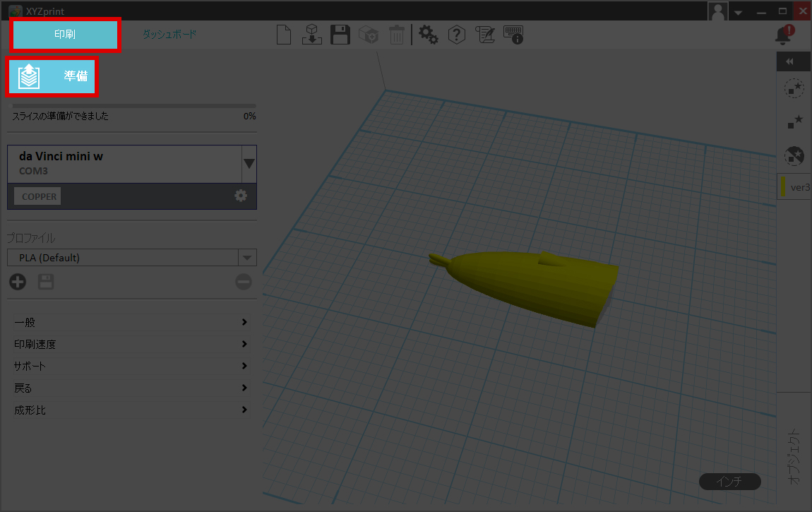Click the select all objects icon
This screenshot has height=512, width=812.
(794, 88)
